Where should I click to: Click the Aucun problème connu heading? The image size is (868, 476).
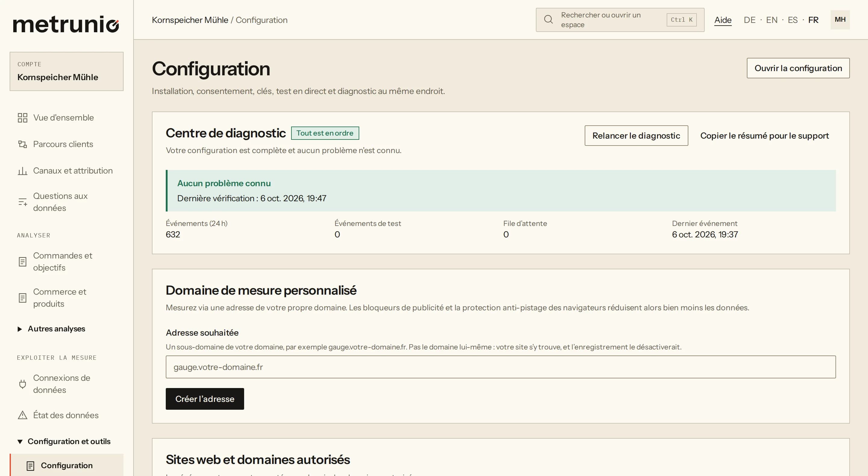click(x=224, y=183)
